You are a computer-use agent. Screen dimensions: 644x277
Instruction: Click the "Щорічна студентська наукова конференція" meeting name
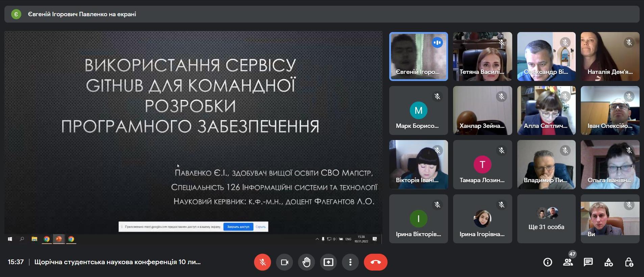click(x=118, y=262)
